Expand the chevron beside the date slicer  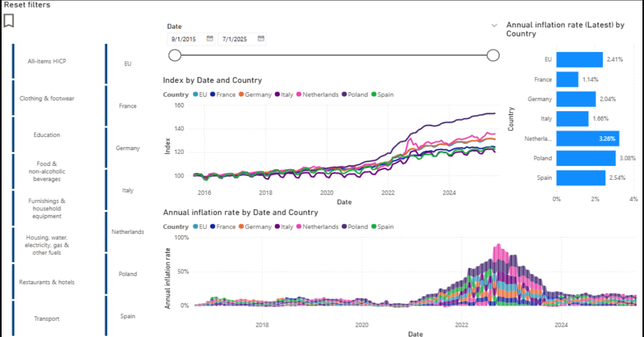tap(494, 25)
